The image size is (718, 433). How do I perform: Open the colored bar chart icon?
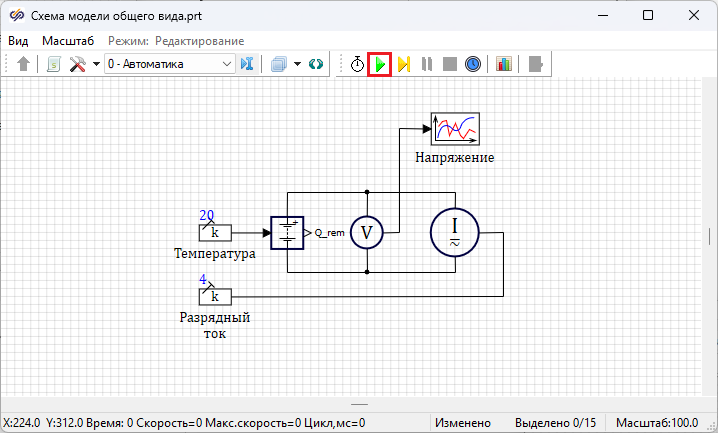pyautogui.click(x=504, y=64)
